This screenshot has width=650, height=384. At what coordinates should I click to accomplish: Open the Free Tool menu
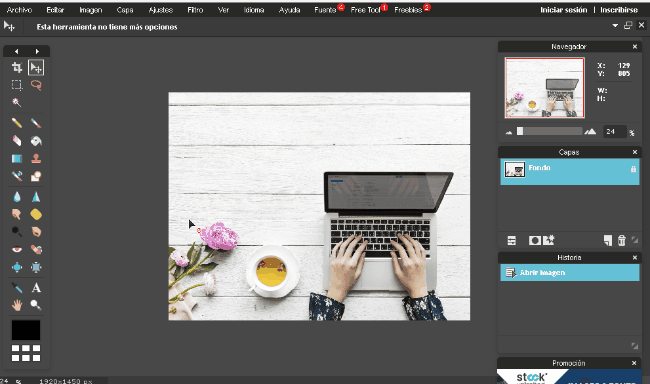pyautogui.click(x=366, y=10)
